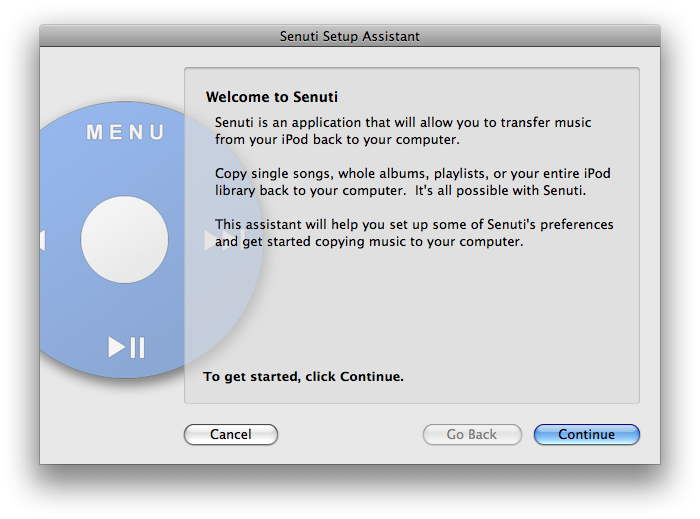
Task: Select the grayed-out Go Back button
Action: click(x=472, y=434)
